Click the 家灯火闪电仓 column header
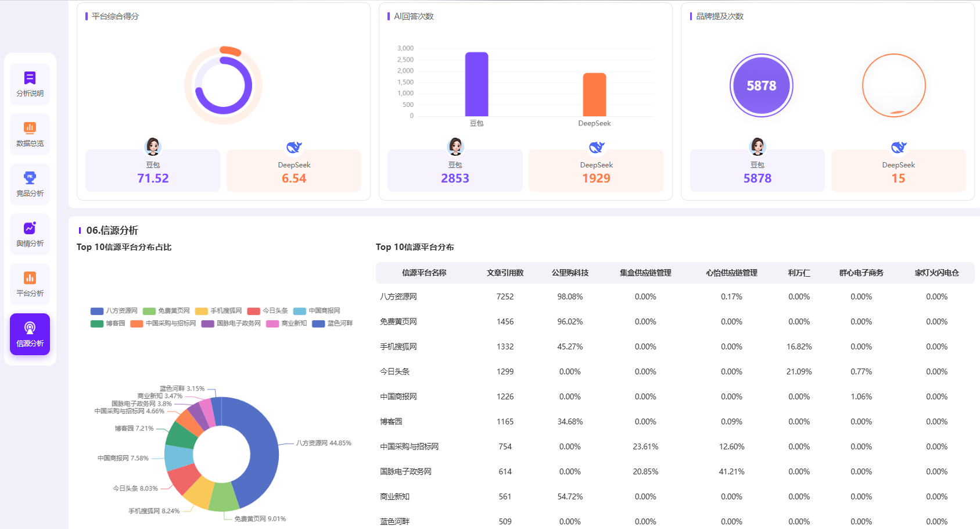This screenshot has width=980, height=529. [936, 273]
